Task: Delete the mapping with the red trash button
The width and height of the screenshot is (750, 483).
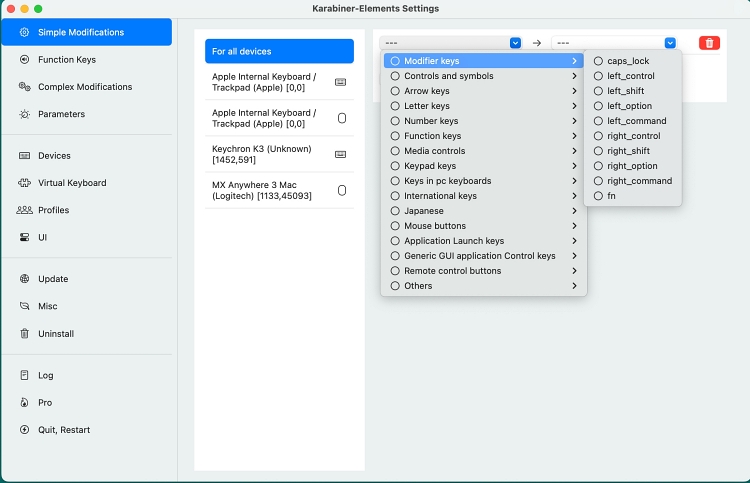Action: click(709, 43)
